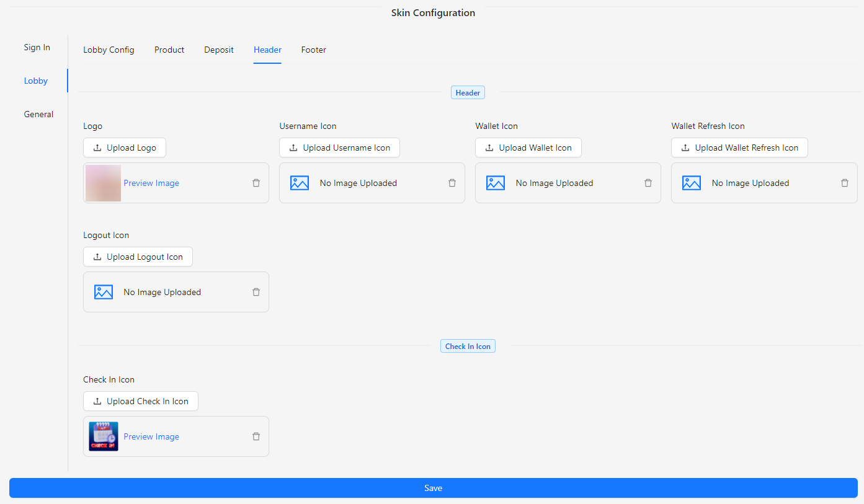This screenshot has height=504, width=864.
Task: Select General in the sidebar
Action: (38, 114)
